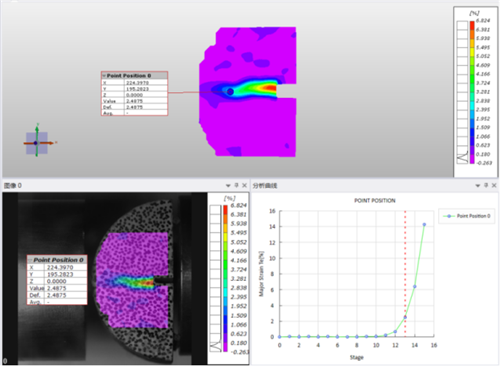
Task: Pin the 图像 0 image panel
Action: 236,185
